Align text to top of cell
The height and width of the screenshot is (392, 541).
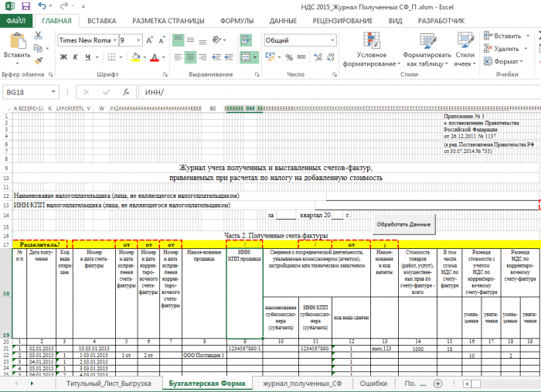click(x=178, y=40)
